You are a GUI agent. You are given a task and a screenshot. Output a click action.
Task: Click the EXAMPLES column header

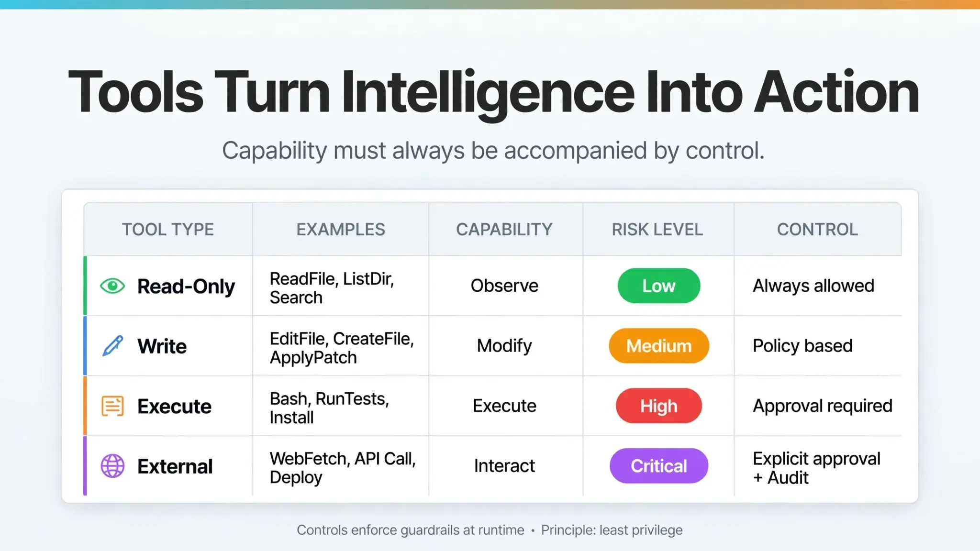click(341, 229)
